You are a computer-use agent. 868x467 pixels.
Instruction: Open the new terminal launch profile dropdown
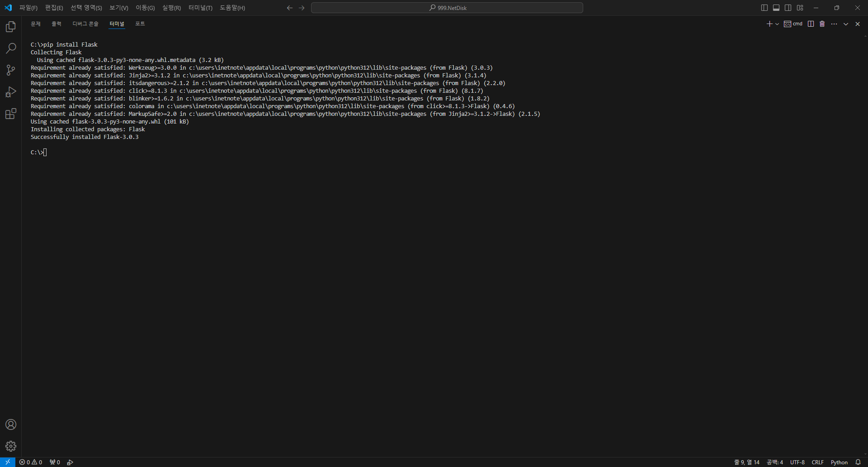(x=777, y=24)
